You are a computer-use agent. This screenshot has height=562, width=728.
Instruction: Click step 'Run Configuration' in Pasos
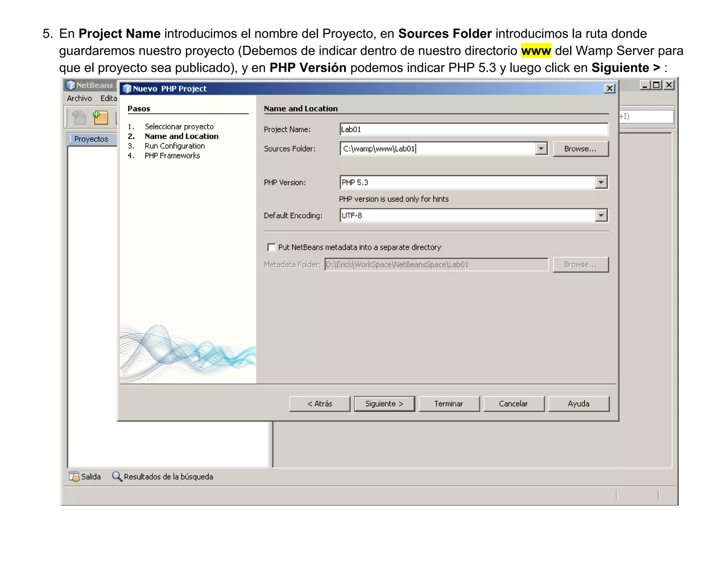(x=175, y=146)
